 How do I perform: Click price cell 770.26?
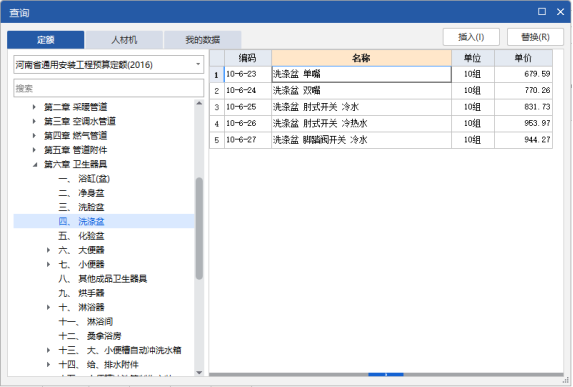(x=523, y=90)
